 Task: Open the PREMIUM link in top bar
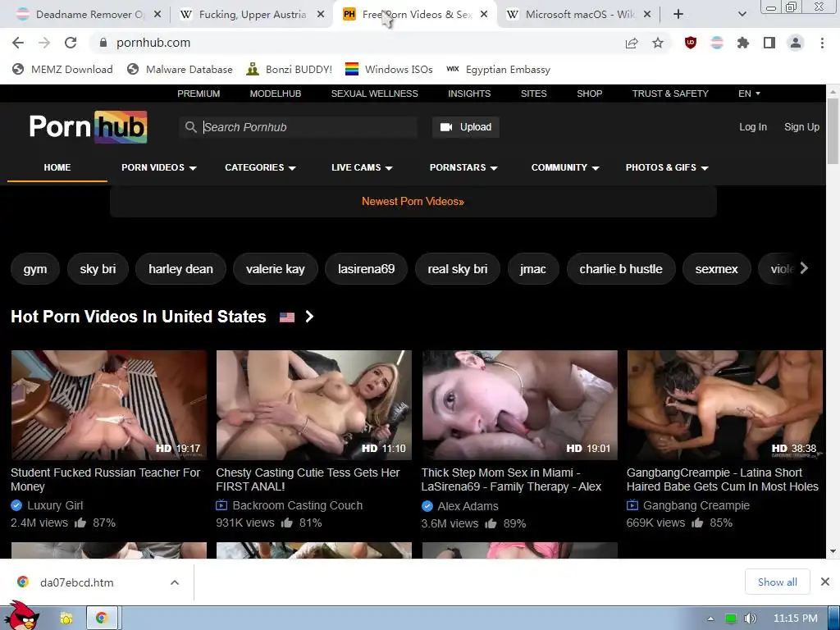199,94
